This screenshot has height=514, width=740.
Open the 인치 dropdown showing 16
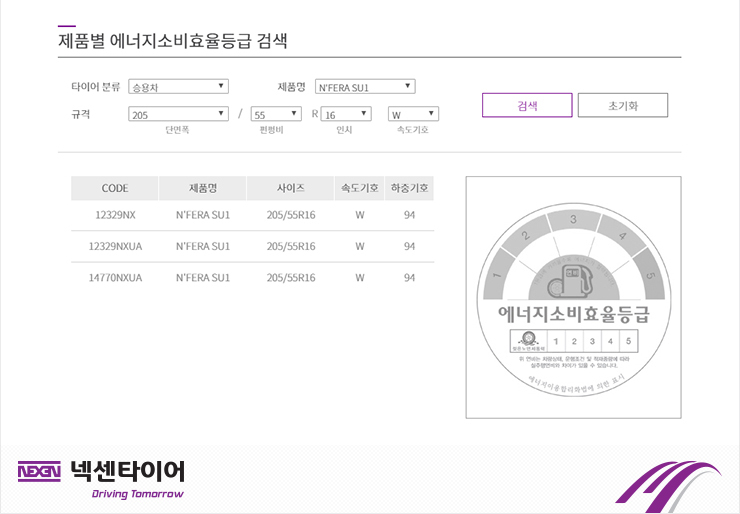(x=346, y=114)
